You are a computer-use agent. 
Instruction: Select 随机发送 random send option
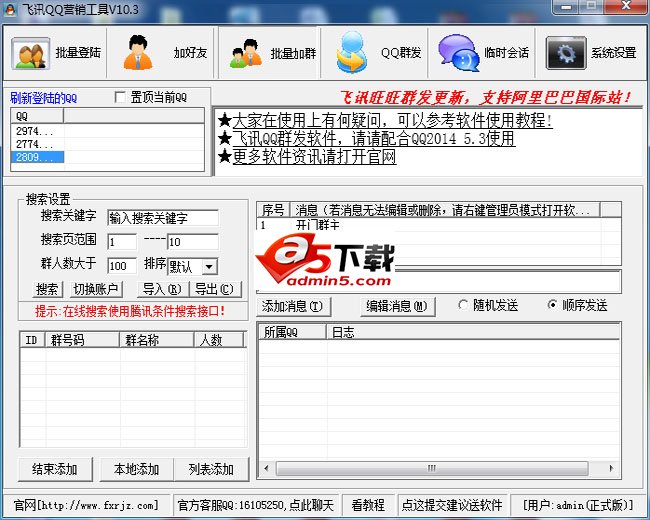pos(463,305)
